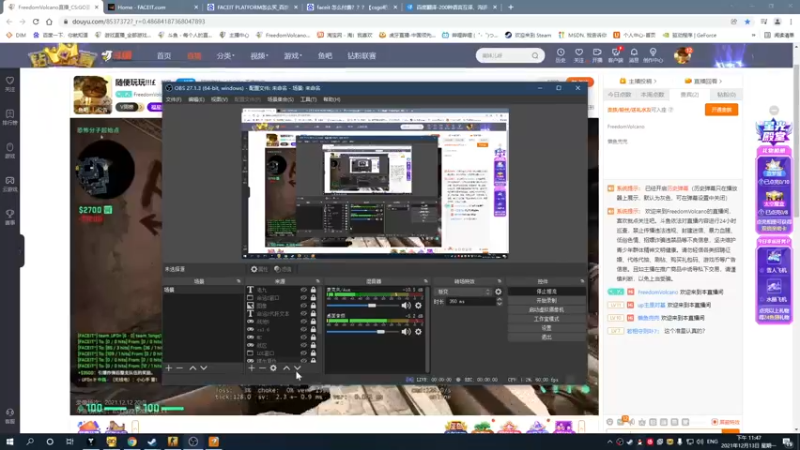The height and width of the screenshot is (450, 800).
Task: Open microphone/Aux audio settings gear
Action: click(x=418, y=306)
